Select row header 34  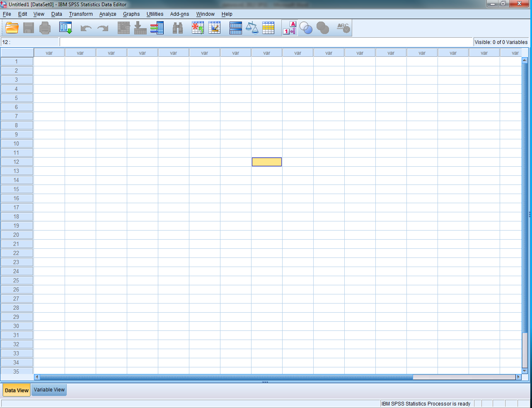point(17,362)
